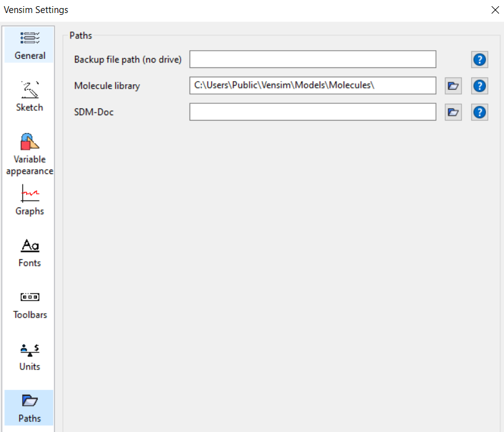Click into the Backup file path field
The width and height of the screenshot is (504, 432).
coord(313,59)
